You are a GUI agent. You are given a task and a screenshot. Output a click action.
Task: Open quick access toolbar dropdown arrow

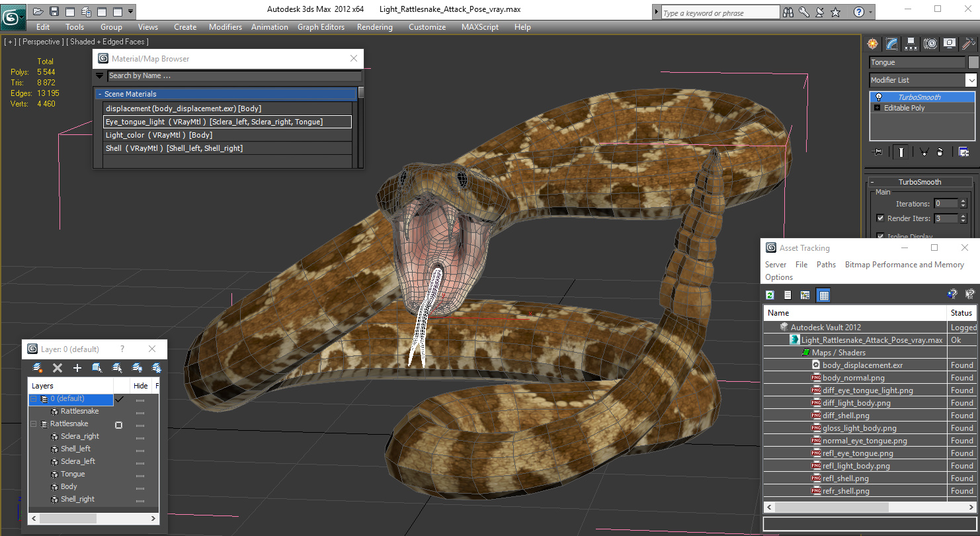[130, 11]
